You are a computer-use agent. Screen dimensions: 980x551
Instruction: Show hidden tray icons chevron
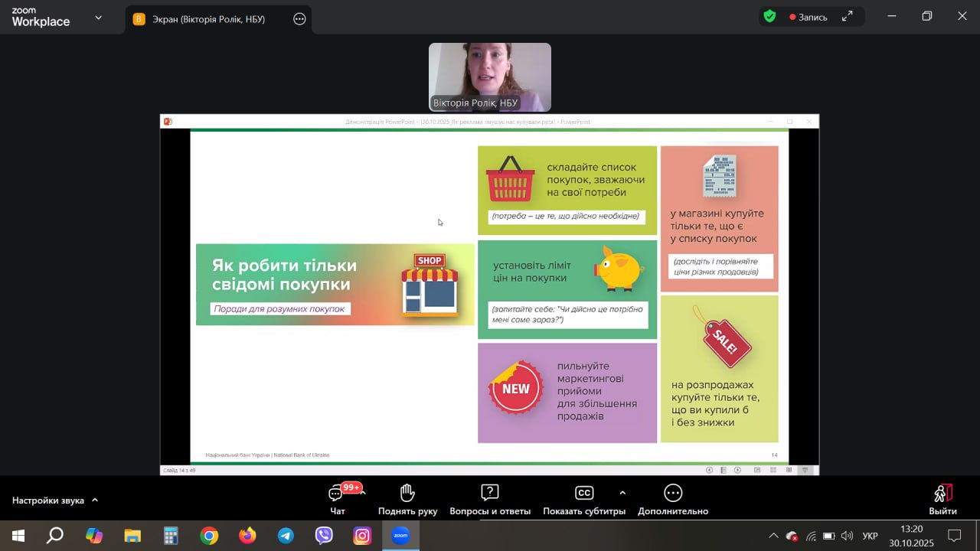[773, 536]
